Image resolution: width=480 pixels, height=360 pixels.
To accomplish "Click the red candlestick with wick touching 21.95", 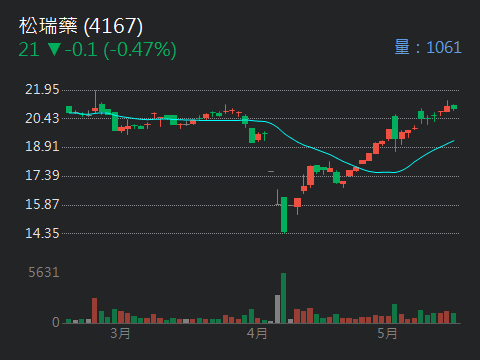I will coord(95,101).
